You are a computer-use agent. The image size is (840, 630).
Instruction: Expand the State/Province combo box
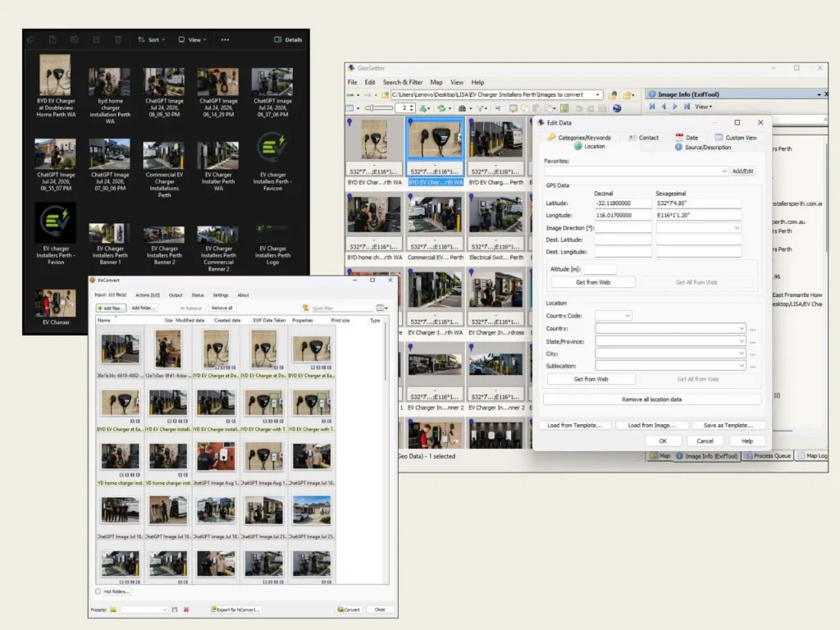click(742, 341)
